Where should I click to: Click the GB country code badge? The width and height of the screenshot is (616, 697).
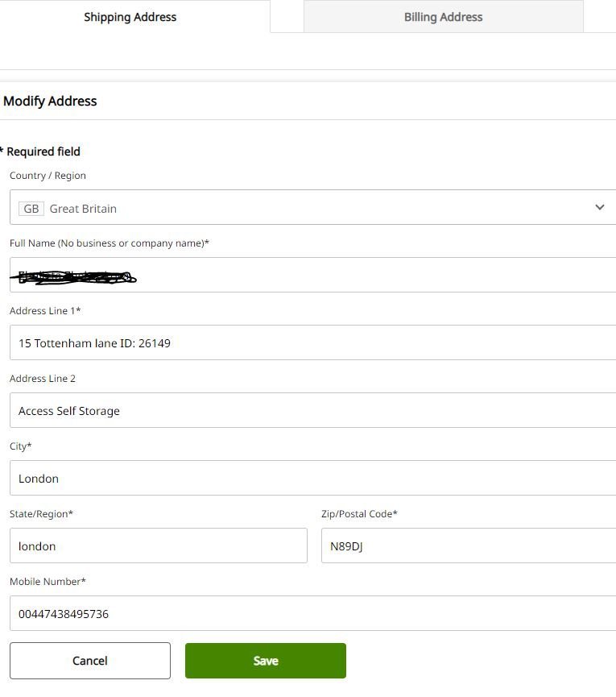click(x=31, y=209)
